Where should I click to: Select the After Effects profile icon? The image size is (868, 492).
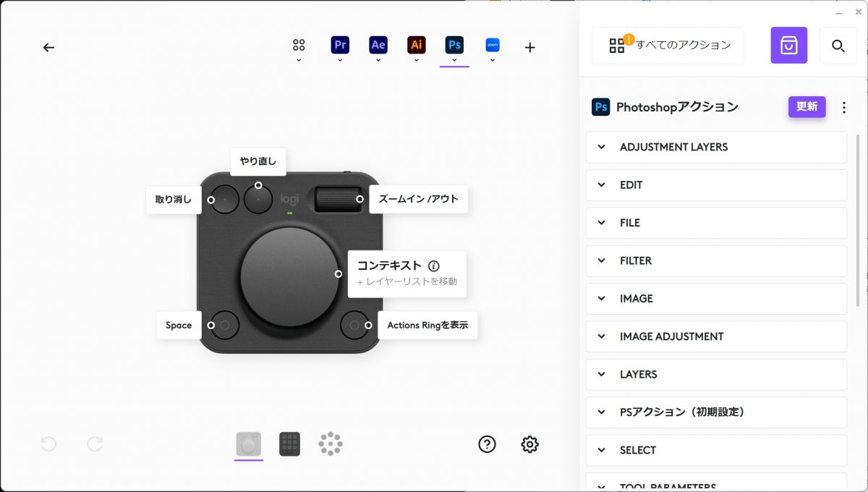pos(378,45)
